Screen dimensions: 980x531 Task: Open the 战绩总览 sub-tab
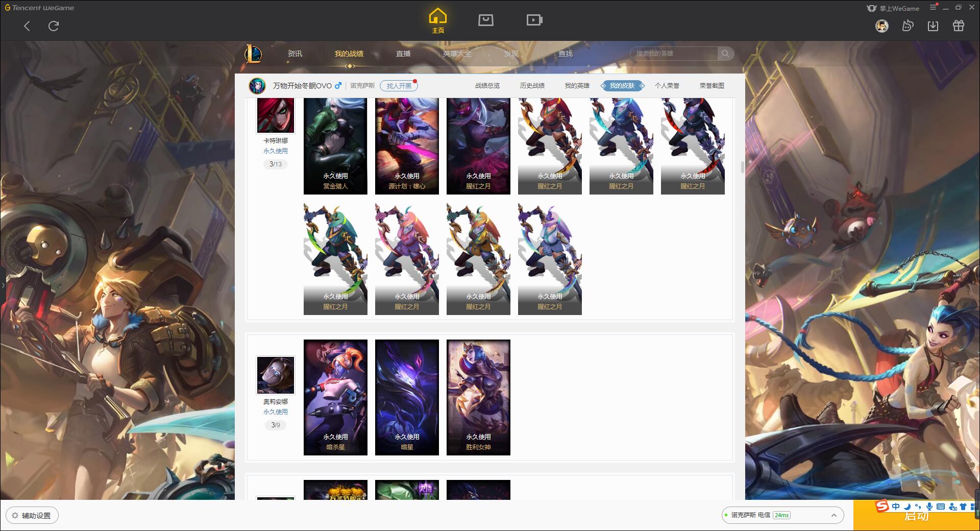[x=487, y=86]
